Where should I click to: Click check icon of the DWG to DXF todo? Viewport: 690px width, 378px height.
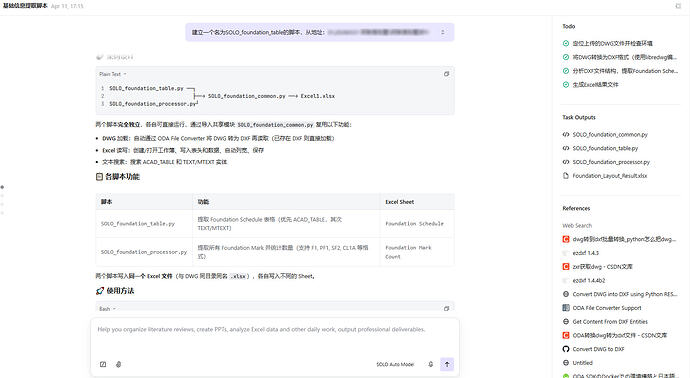566,57
